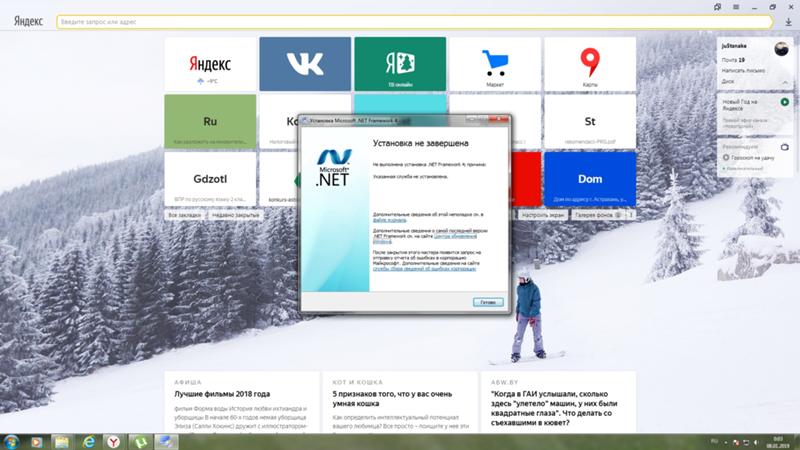Open the browser hamburger menu icon
This screenshot has width=800, height=450.
pyautogui.click(x=736, y=7)
